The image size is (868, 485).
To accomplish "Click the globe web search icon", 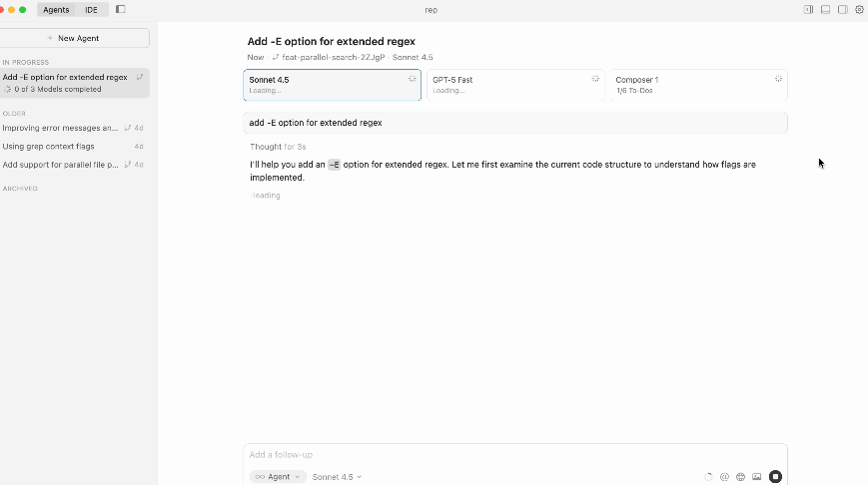I will pyautogui.click(x=740, y=477).
